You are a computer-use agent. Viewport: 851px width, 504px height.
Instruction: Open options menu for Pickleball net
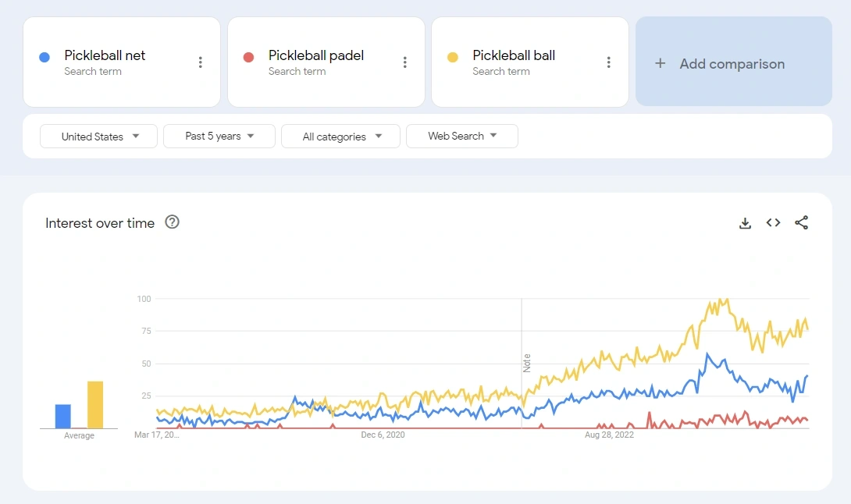pos(200,62)
